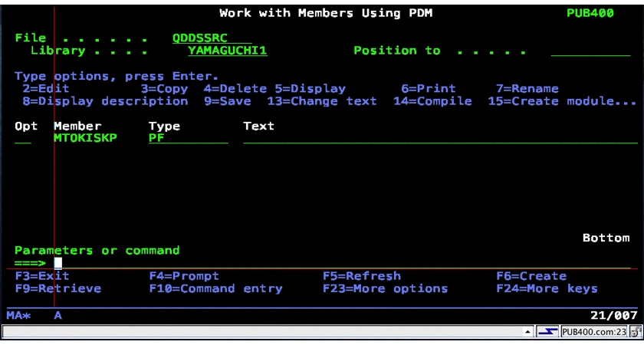This screenshot has height=345, width=644.
Task: Click the MA* session status indicator
Action: [19, 315]
